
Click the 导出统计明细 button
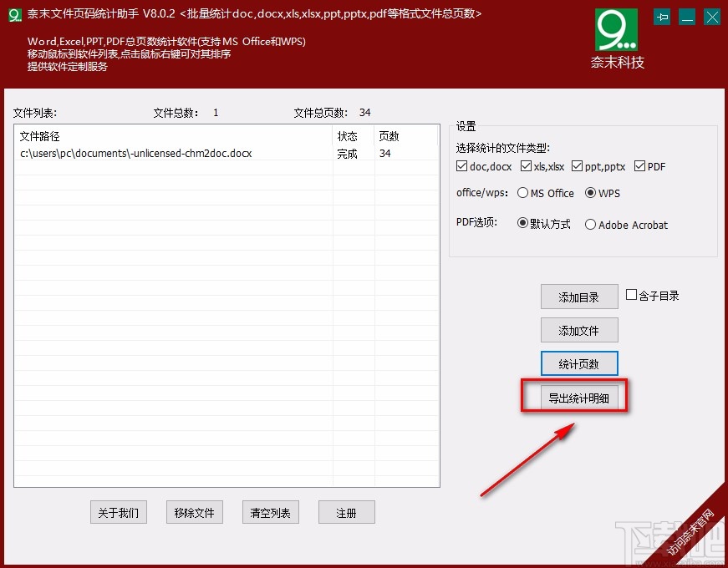coord(579,398)
